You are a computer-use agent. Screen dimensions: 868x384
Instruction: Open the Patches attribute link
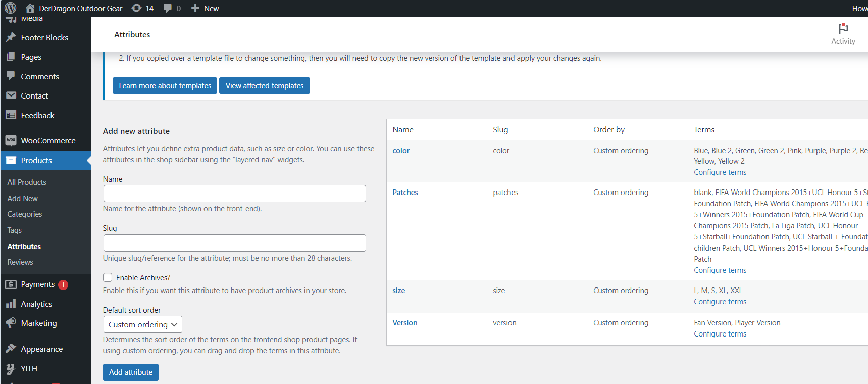point(405,193)
